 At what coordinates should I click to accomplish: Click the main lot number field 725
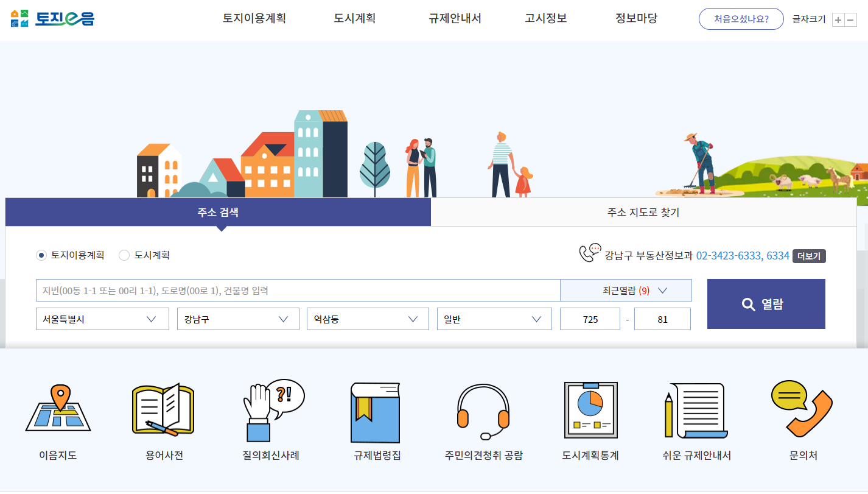tap(590, 319)
